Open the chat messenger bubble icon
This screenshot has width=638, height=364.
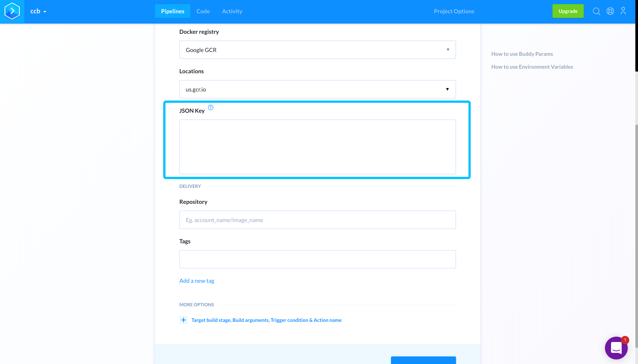point(616,348)
